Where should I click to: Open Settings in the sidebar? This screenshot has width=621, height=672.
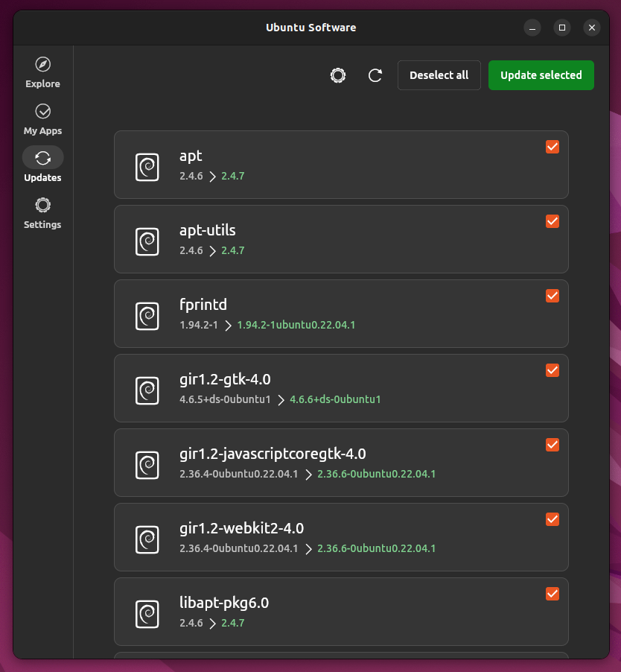pos(42,213)
